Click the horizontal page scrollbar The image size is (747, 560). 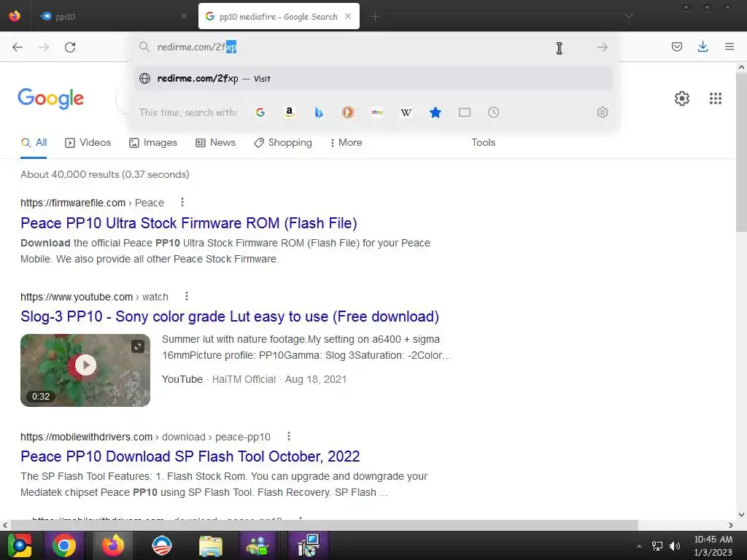(x=324, y=525)
